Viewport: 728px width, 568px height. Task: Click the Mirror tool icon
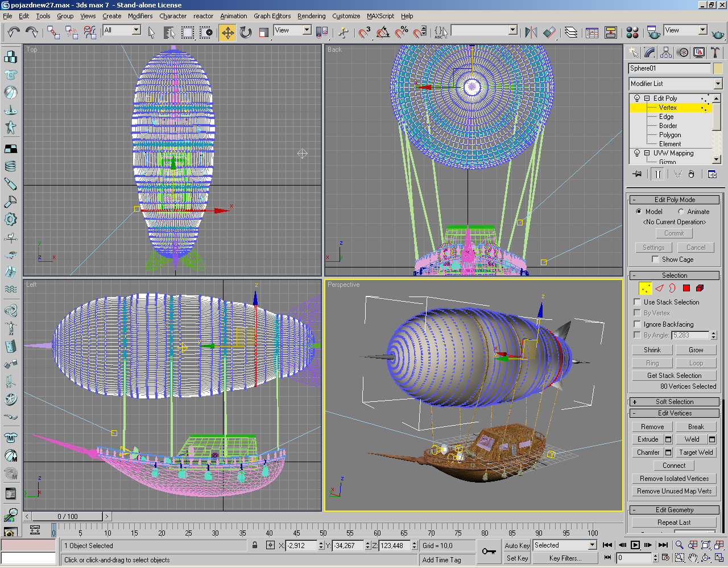point(531,32)
